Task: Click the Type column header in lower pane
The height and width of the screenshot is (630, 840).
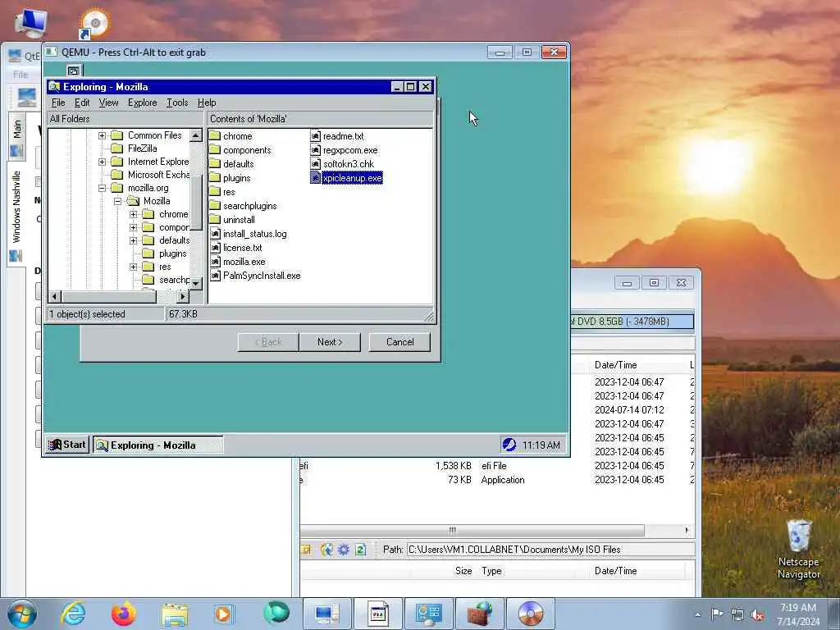Action: click(491, 571)
